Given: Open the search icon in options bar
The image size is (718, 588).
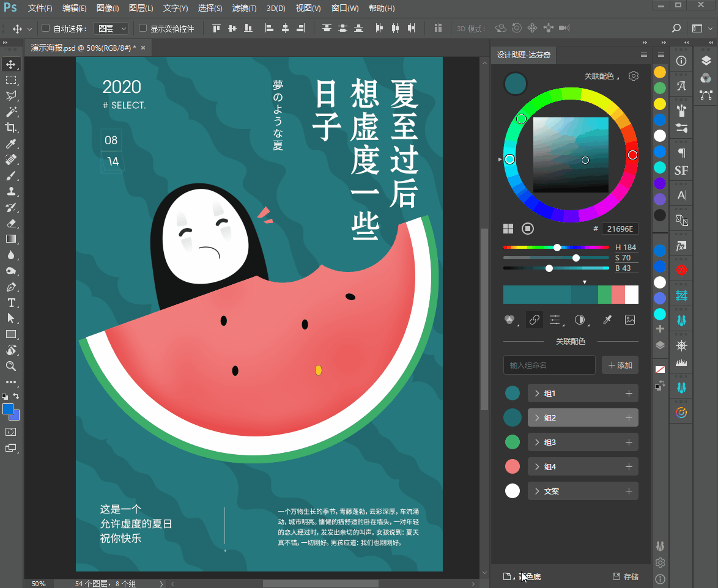Looking at the screenshot, I should tap(676, 28).
